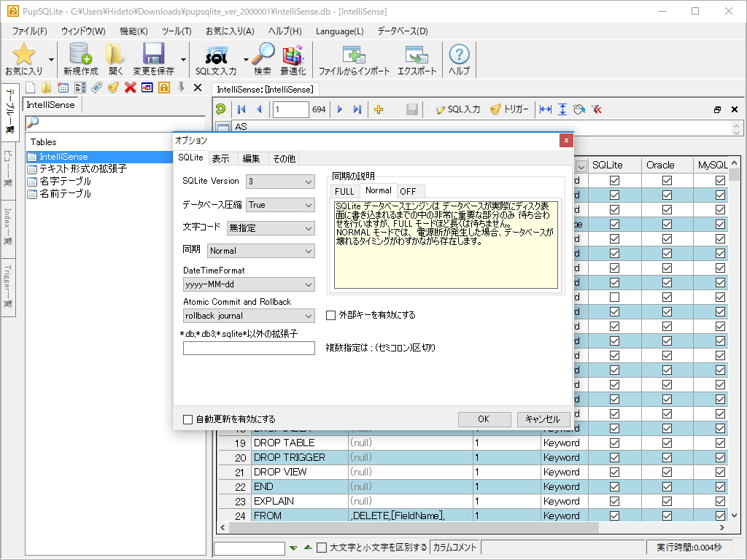747x560 pixels.
Task: Open the SQLite Version dropdown
Action: (x=280, y=181)
